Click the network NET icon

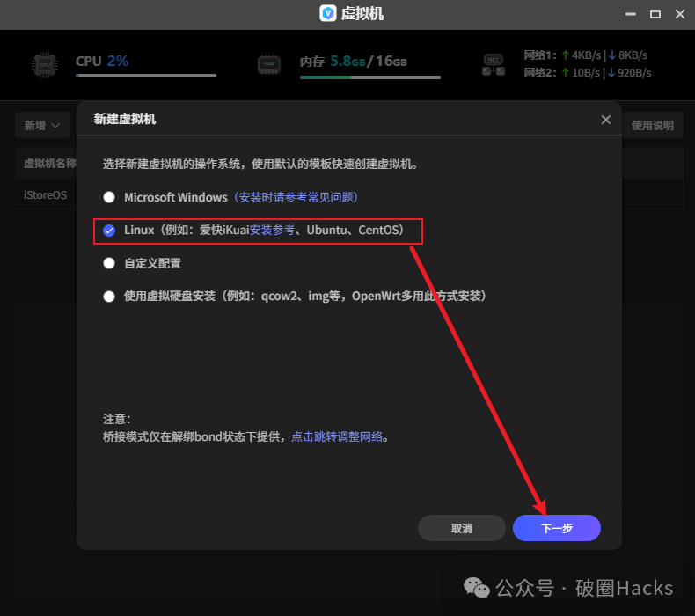tap(493, 64)
